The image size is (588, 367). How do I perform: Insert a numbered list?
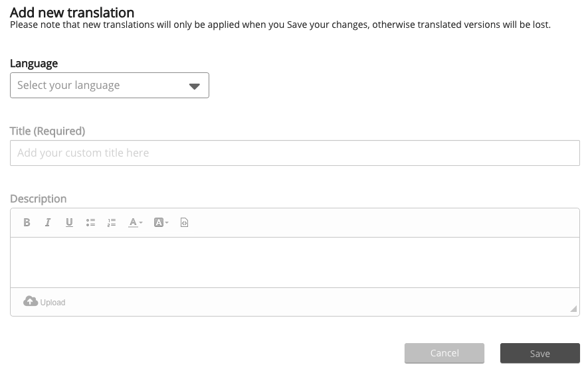pyautogui.click(x=112, y=223)
